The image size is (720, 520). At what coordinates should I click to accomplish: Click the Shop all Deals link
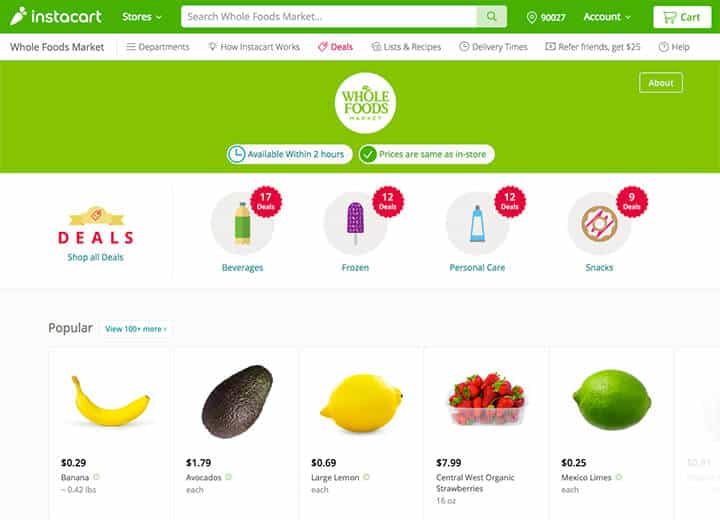pyautogui.click(x=96, y=257)
